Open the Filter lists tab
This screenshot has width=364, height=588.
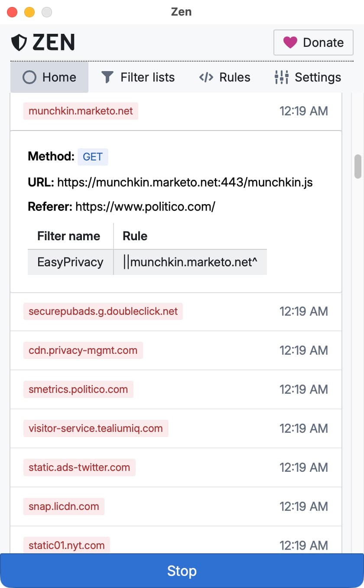tap(138, 78)
